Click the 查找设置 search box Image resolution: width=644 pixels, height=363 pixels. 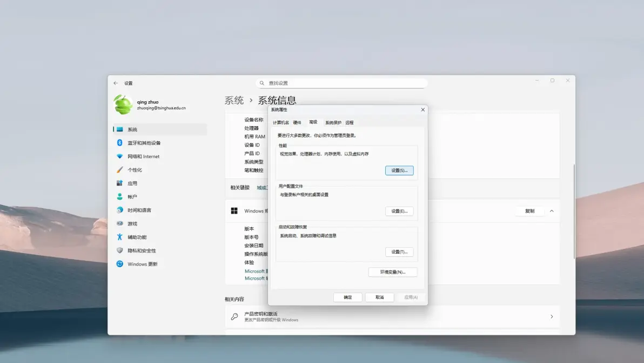pos(341,83)
